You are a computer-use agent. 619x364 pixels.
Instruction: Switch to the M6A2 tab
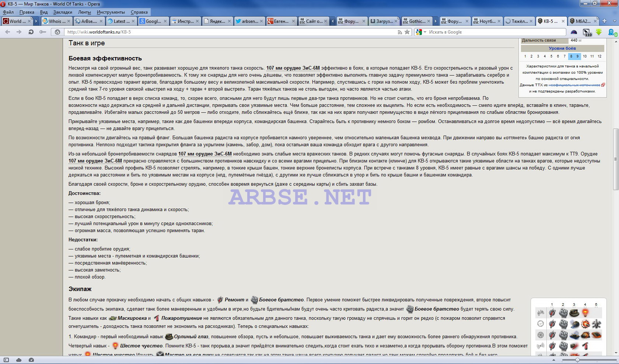583,21
